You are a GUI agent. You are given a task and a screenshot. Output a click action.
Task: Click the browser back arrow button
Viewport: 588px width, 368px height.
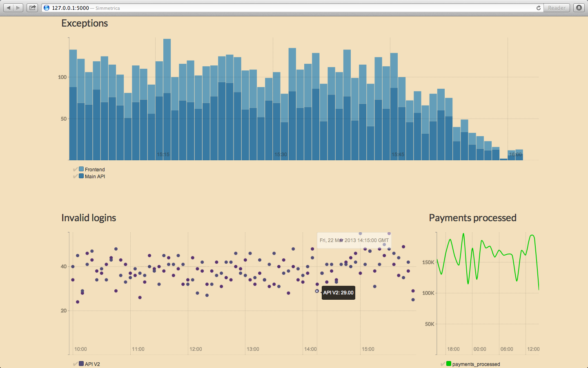(8, 8)
